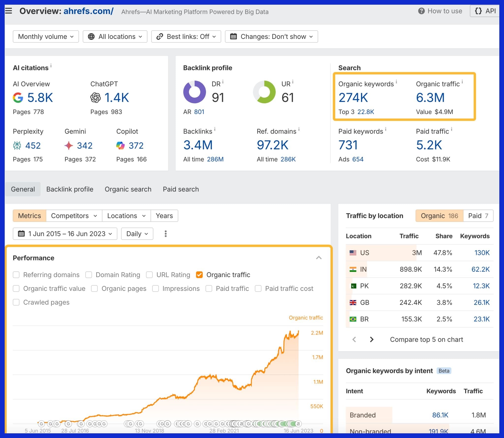
Task: Click the US flag icon
Action: [x=353, y=253]
